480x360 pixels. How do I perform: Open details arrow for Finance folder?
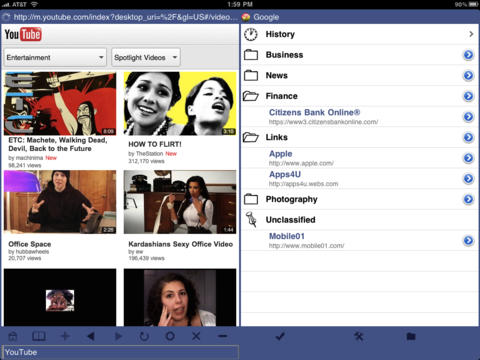click(x=468, y=96)
